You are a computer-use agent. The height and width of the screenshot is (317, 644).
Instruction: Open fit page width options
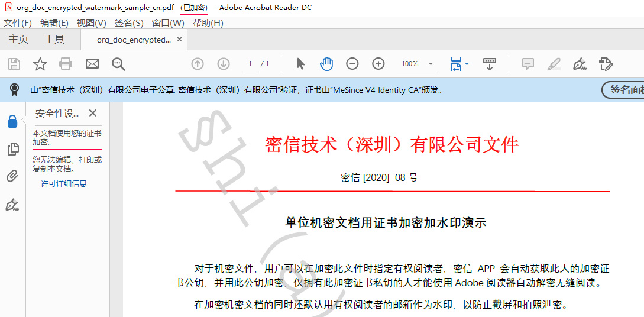pyautogui.click(x=460, y=64)
